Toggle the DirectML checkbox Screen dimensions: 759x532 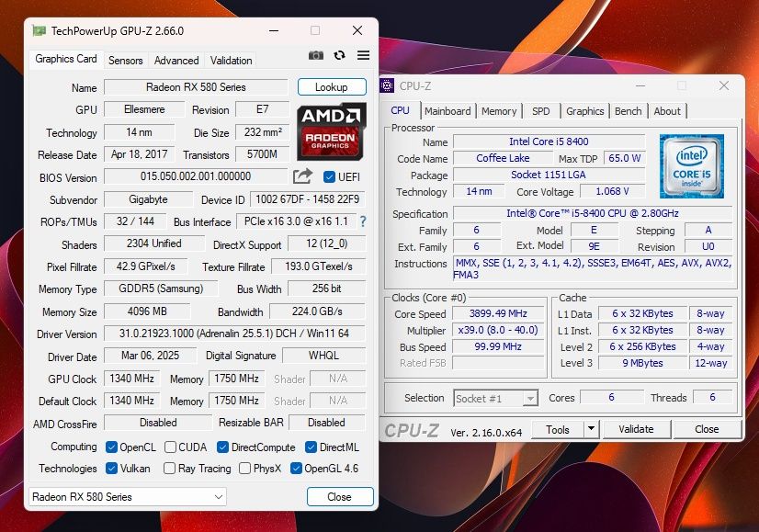311,447
